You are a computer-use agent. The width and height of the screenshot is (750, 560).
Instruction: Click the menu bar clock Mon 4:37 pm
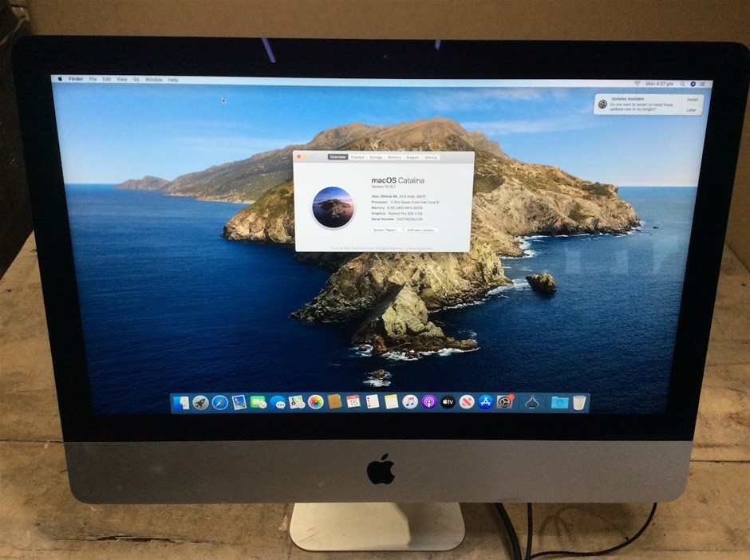[659, 84]
